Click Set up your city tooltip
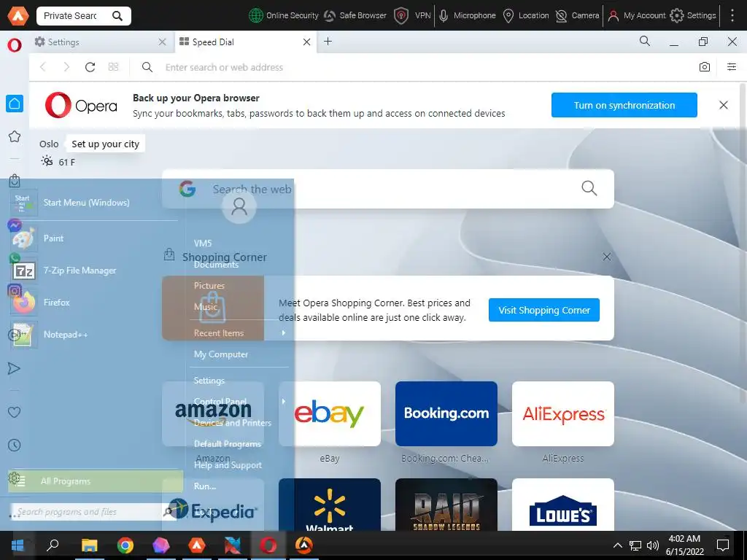747x560 pixels. click(x=105, y=144)
